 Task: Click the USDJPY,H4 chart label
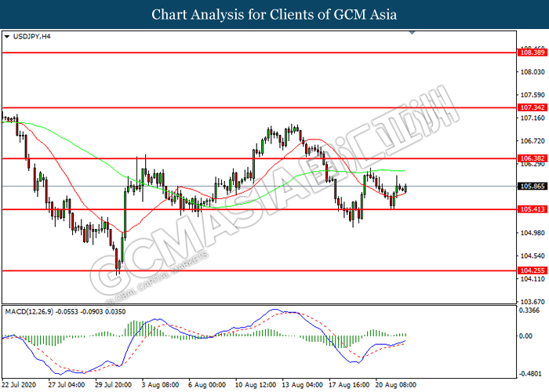[x=31, y=36]
